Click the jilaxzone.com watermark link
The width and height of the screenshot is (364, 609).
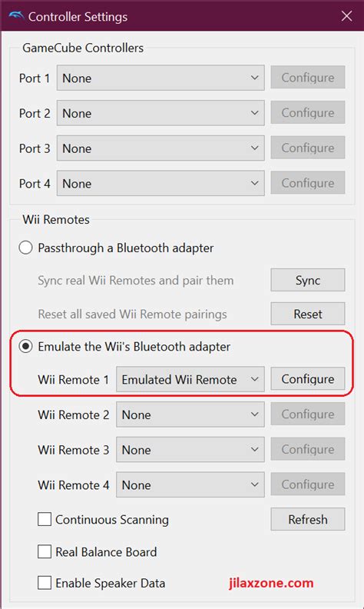(271, 583)
